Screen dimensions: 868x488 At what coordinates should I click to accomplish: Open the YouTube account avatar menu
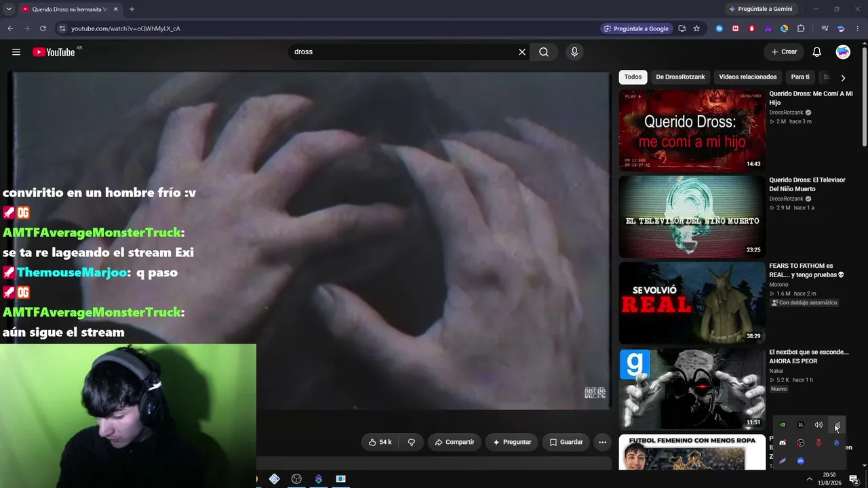pyautogui.click(x=843, y=52)
